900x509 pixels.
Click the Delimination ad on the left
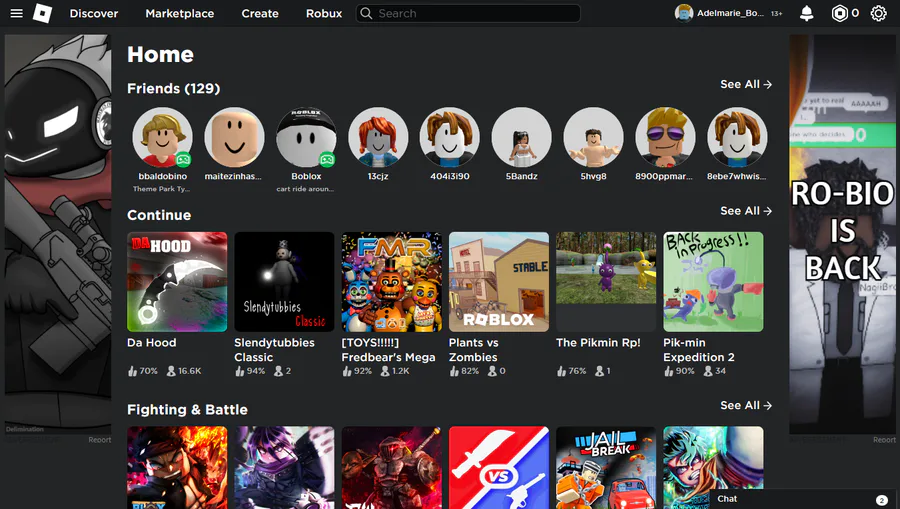coord(58,234)
